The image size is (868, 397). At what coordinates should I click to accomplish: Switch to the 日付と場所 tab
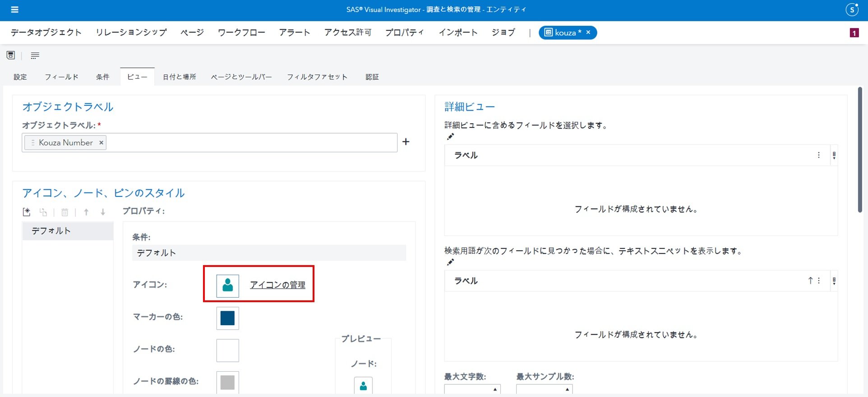point(180,77)
